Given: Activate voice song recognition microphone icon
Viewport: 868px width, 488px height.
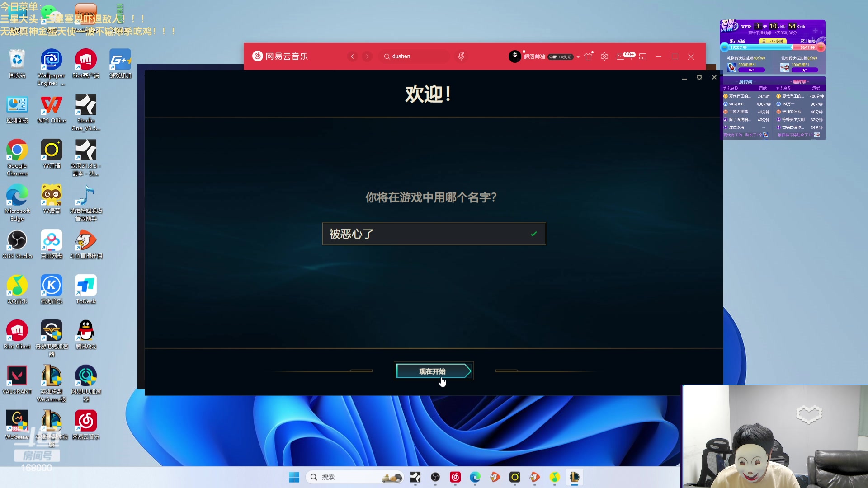Looking at the screenshot, I should pyautogui.click(x=461, y=56).
